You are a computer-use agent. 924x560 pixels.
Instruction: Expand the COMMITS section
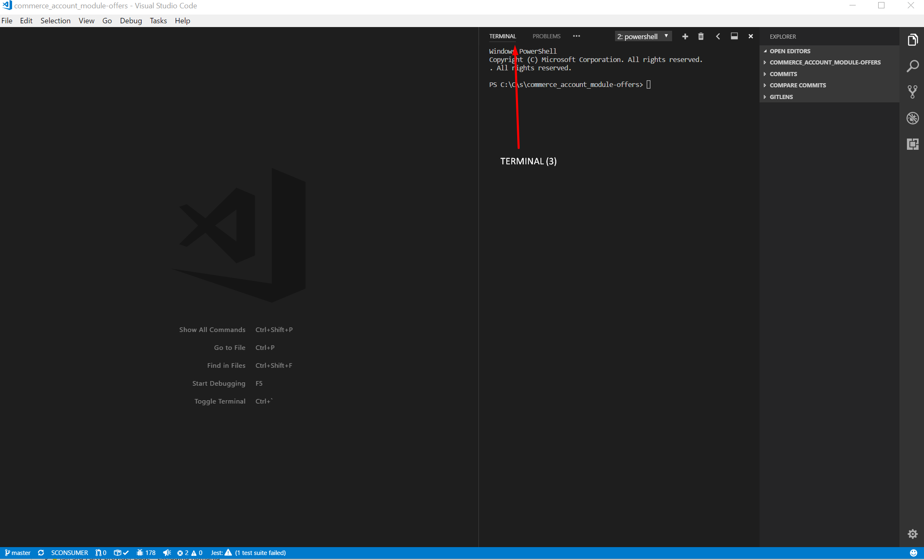[x=785, y=74]
